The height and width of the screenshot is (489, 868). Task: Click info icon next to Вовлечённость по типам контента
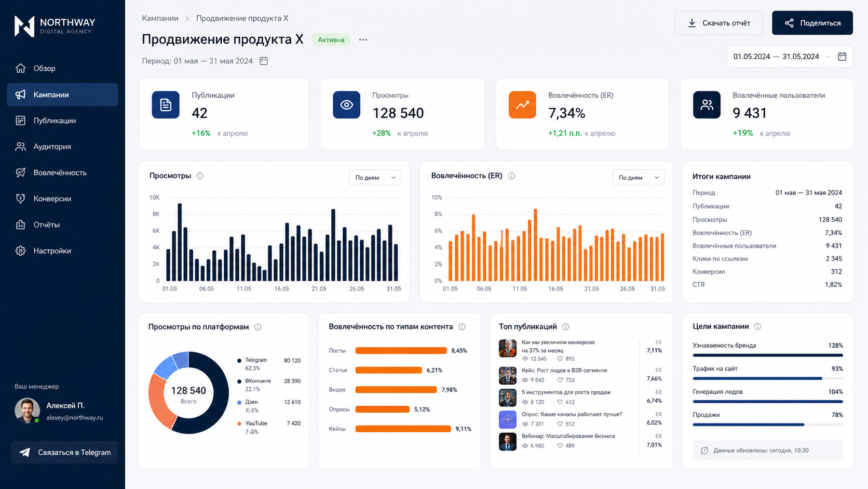click(462, 327)
